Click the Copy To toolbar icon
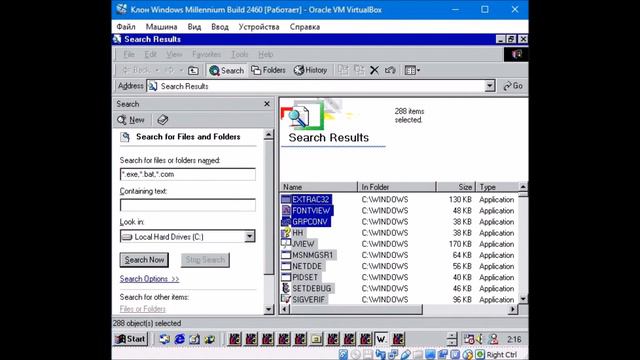The height and width of the screenshot is (360, 640). pyautogui.click(x=359, y=70)
